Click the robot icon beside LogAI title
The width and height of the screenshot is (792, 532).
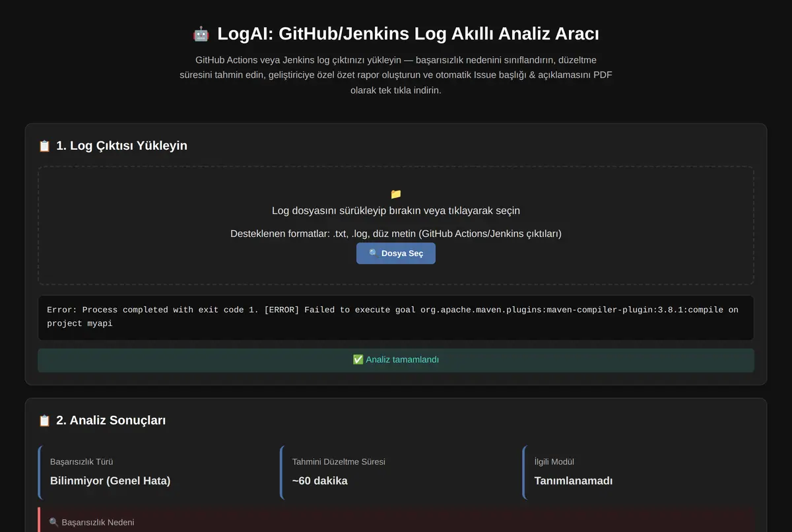point(201,34)
